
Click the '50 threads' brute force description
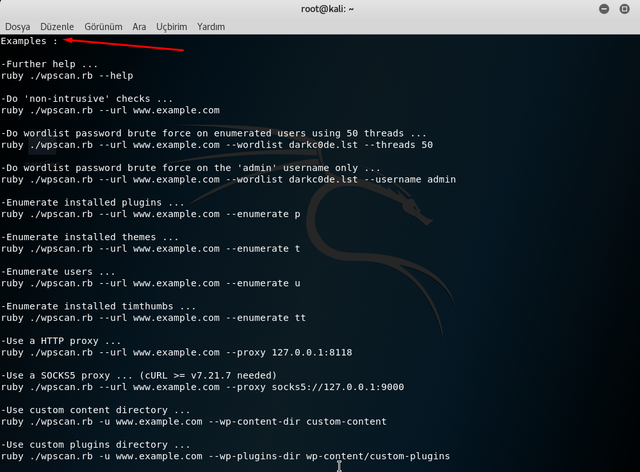[x=213, y=134]
